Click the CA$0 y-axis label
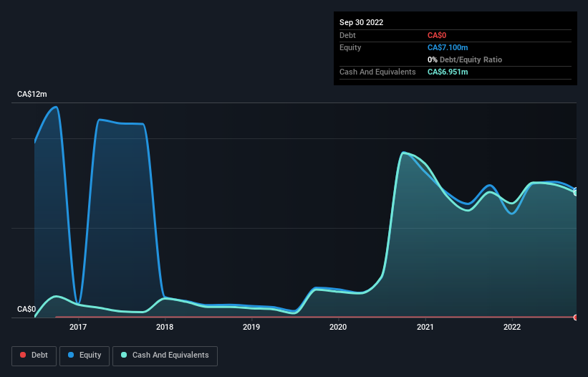The width and height of the screenshot is (588, 377). 26,309
